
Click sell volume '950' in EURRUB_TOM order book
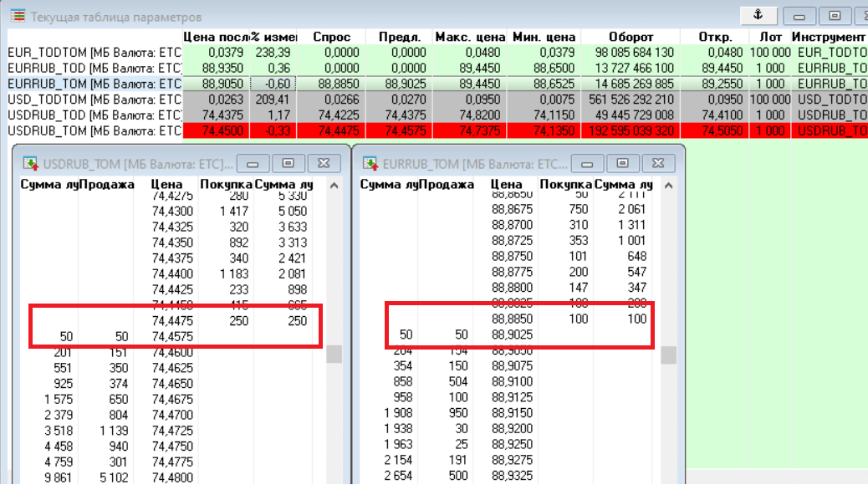(458, 413)
